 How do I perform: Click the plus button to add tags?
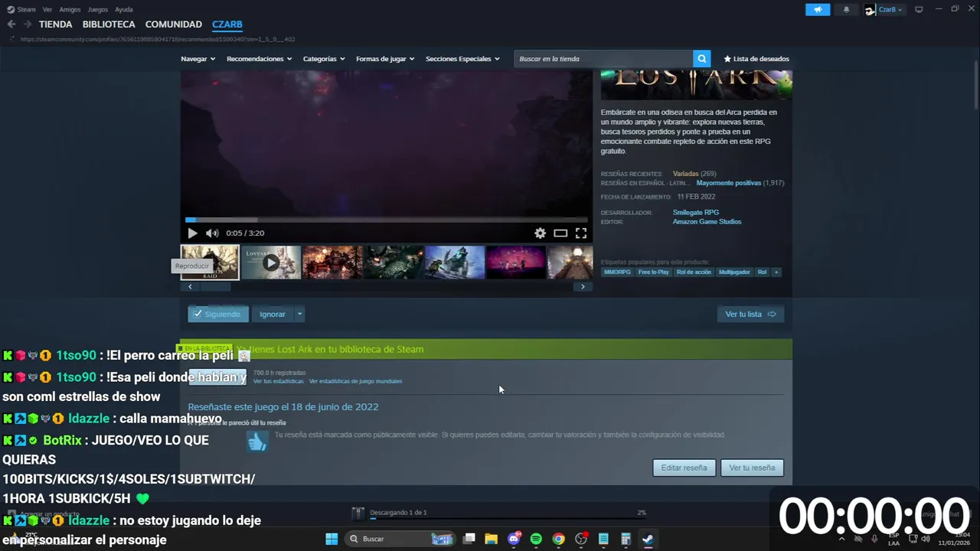776,272
